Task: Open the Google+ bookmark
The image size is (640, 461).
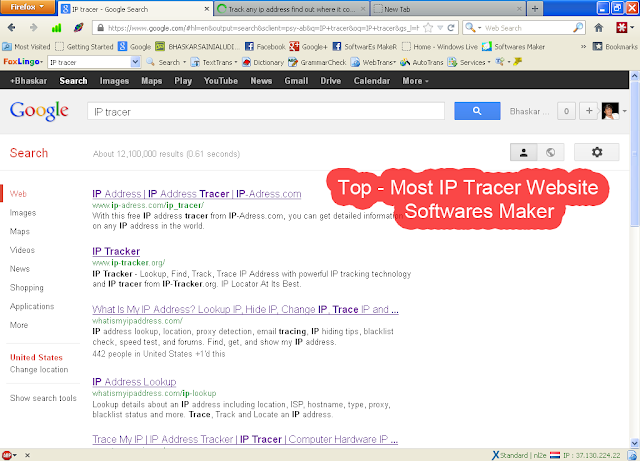Action: pos(309,47)
